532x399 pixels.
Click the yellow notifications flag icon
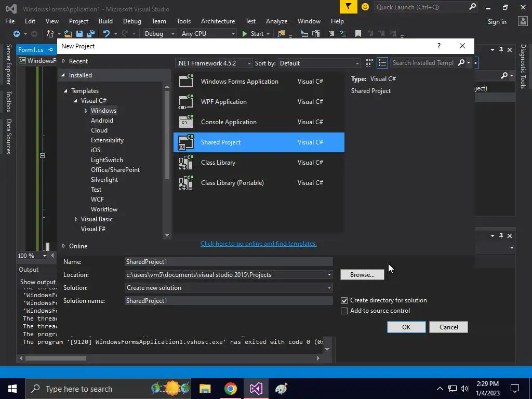[x=349, y=7]
